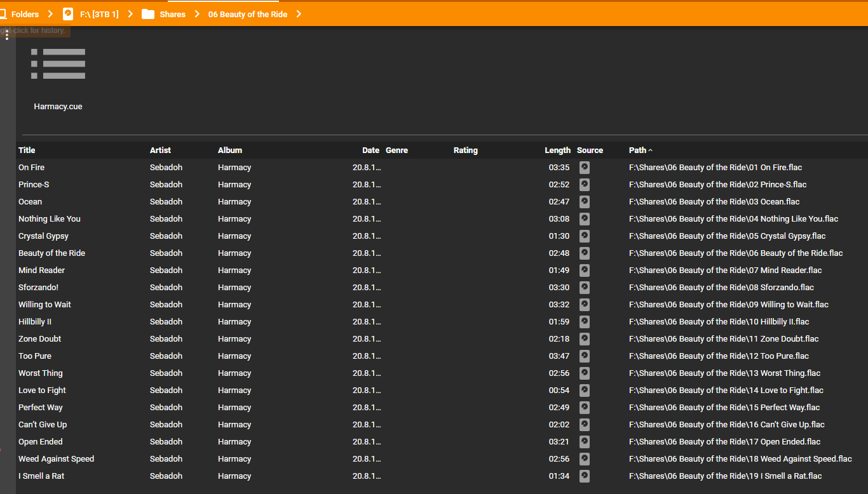This screenshot has height=494, width=868.
Task: Sort tracks by Length column header
Action: 557,150
